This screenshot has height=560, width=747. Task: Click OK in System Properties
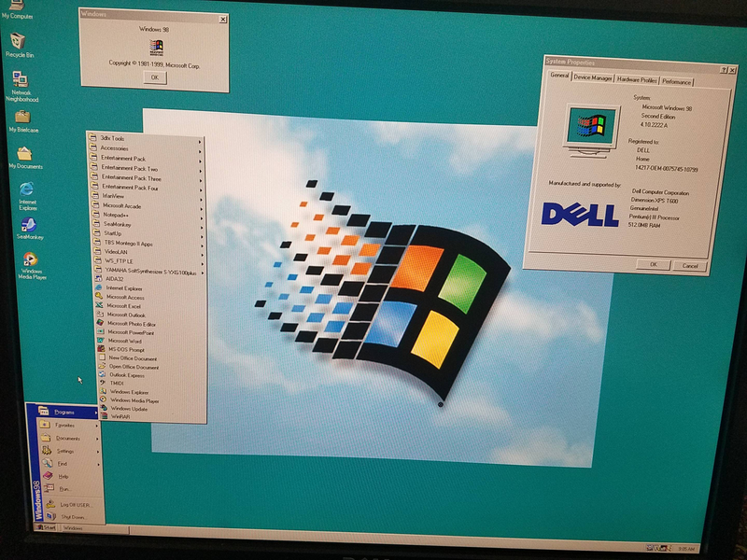tap(654, 264)
